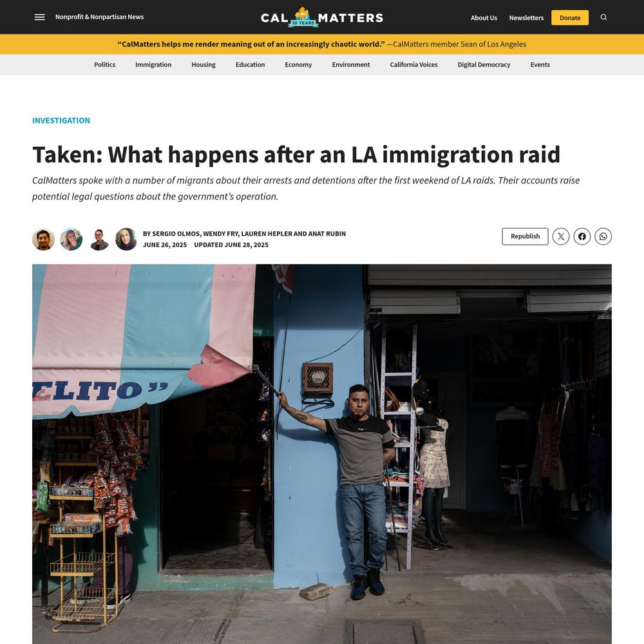Open the second author's avatar photo

coord(71,239)
